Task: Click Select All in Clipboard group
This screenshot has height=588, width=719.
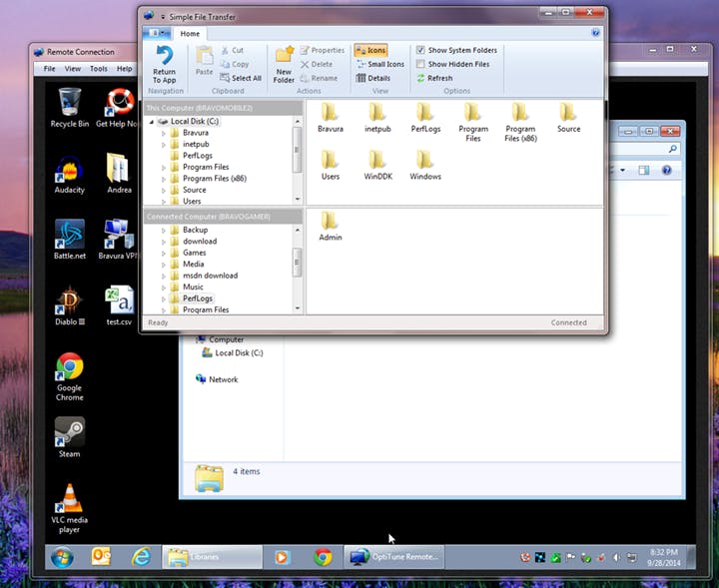Action: coord(240,78)
